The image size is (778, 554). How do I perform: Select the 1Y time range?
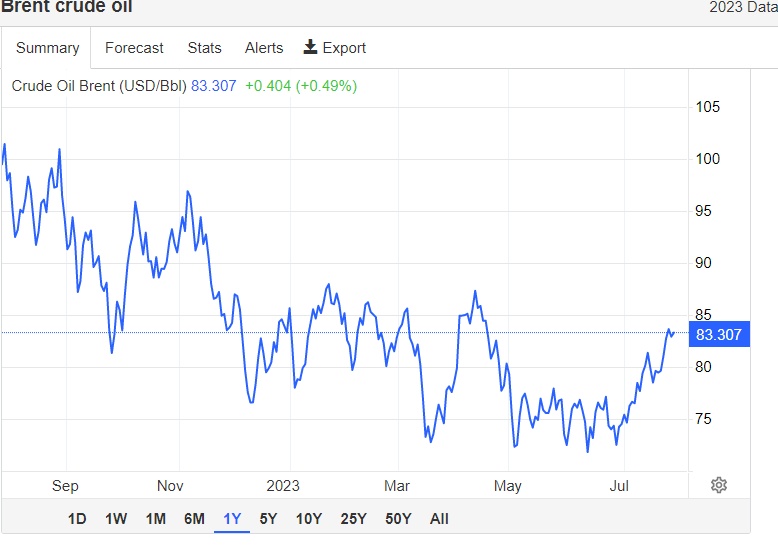(232, 519)
